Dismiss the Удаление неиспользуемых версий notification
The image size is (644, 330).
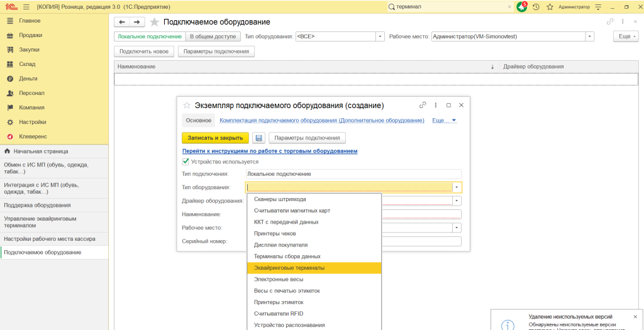click(x=635, y=317)
